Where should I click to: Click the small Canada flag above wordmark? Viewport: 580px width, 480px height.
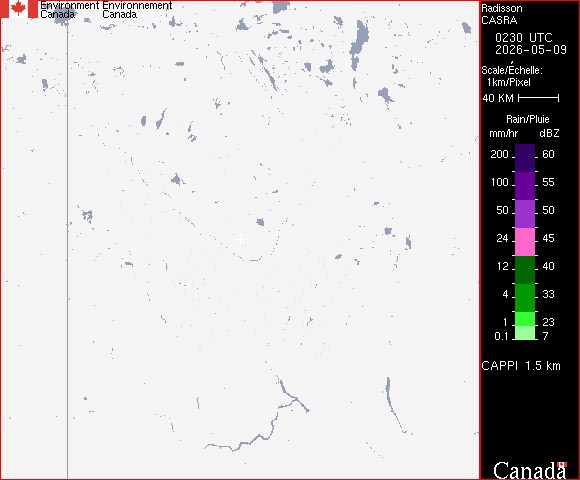pyautogui.click(x=562, y=464)
